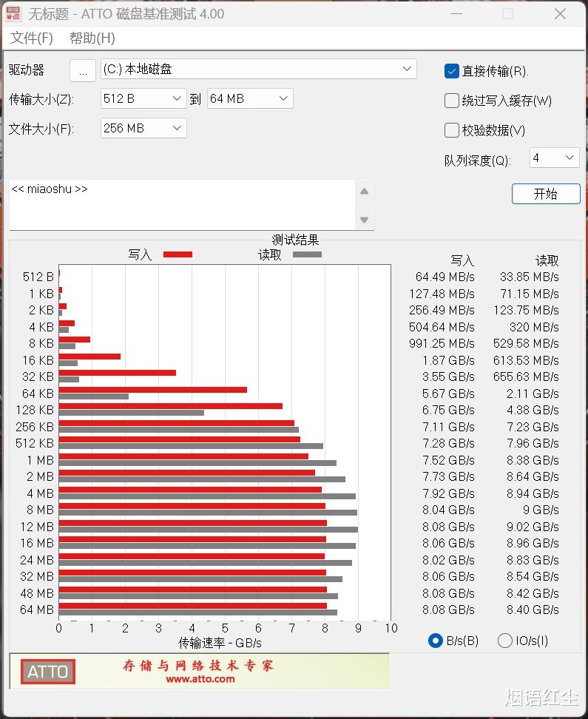Click the 5.67 GB/s write value
This screenshot has height=719, width=588.
448,394
